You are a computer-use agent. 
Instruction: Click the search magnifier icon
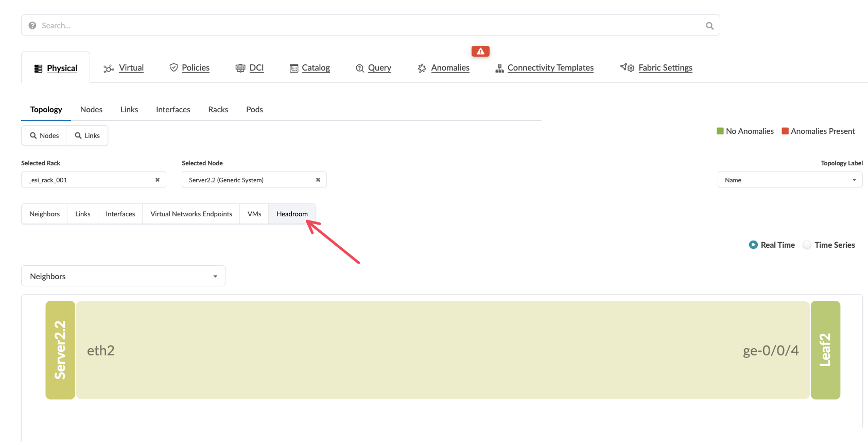pyautogui.click(x=709, y=26)
